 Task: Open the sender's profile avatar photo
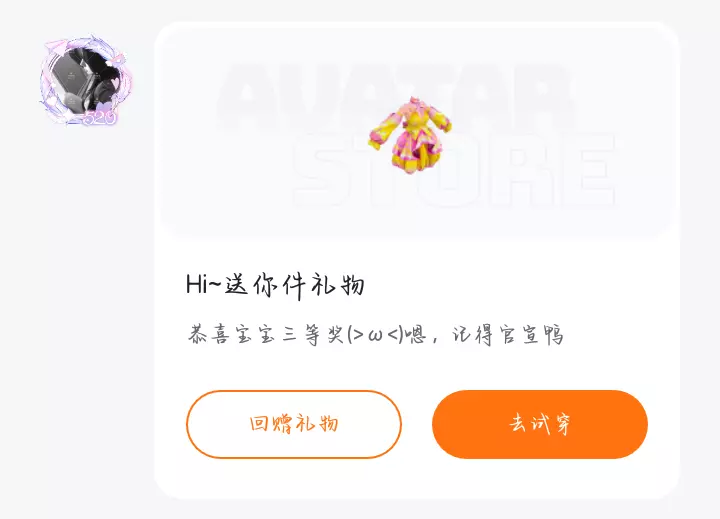click(x=86, y=80)
